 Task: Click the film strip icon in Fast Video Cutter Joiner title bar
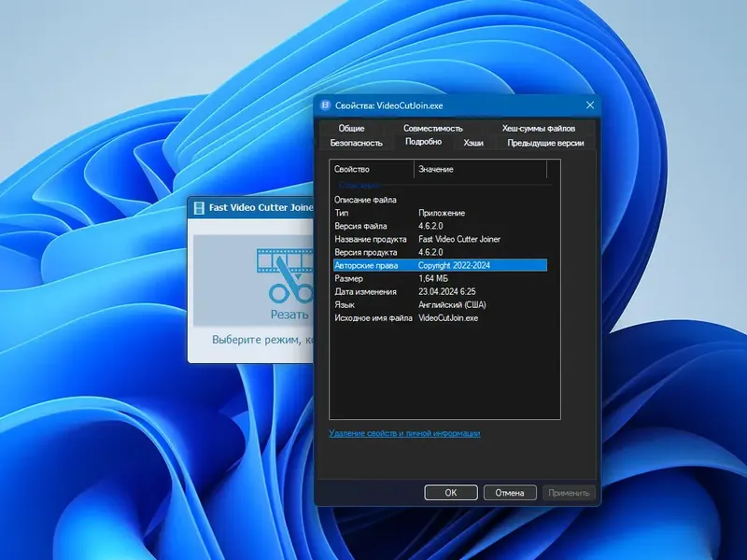click(201, 207)
